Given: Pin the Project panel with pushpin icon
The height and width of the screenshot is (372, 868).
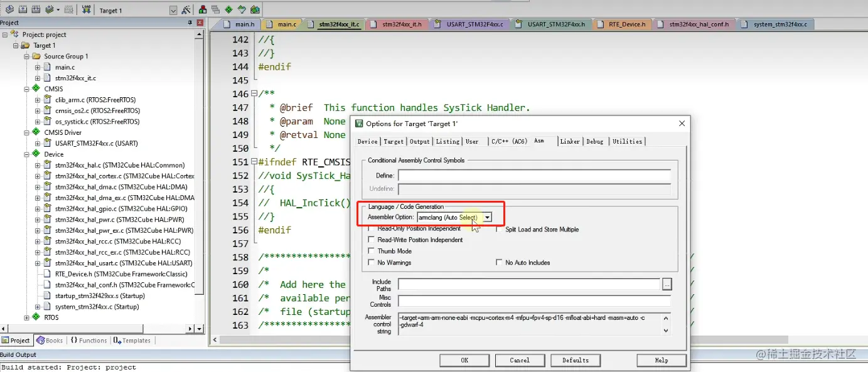Looking at the screenshot, I should pos(190,23).
